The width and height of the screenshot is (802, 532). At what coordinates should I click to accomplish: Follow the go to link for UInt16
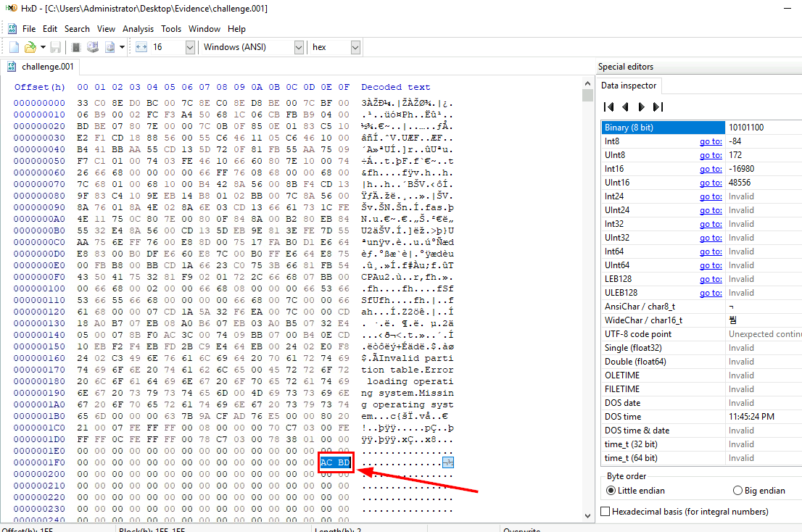(x=711, y=183)
